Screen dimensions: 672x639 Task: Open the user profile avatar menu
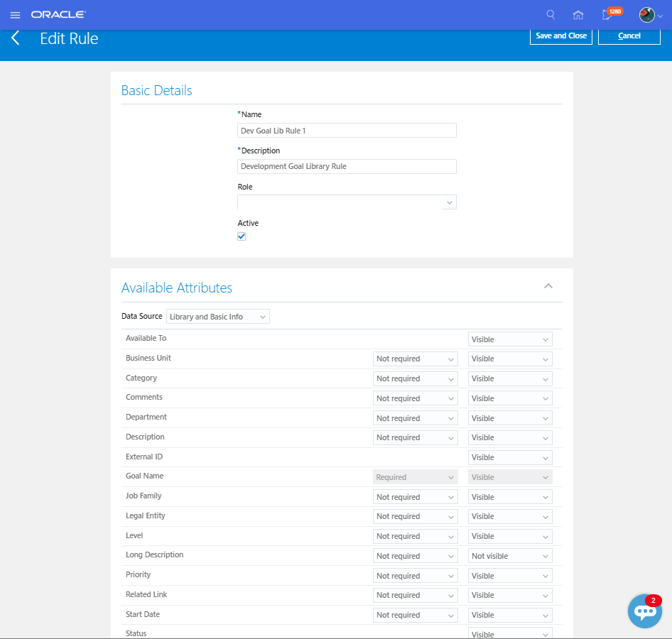point(647,14)
